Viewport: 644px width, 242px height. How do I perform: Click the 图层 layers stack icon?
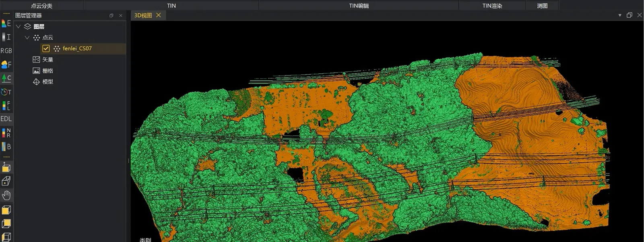point(27,27)
